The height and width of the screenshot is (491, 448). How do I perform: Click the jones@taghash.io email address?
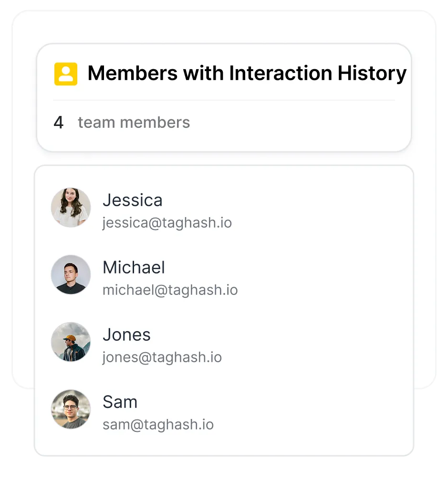pyautogui.click(x=162, y=357)
